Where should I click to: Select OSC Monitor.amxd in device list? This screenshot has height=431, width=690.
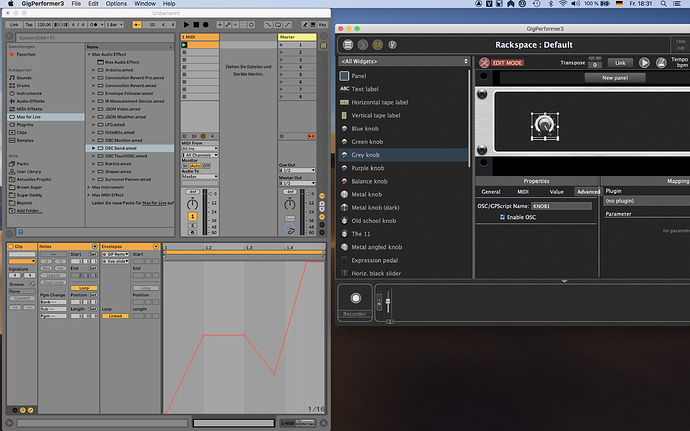point(123,140)
